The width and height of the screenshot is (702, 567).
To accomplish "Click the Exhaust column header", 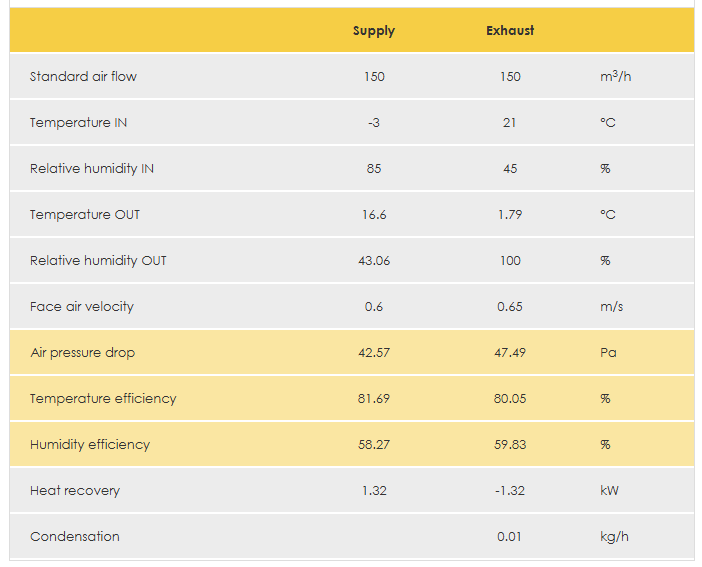I will tap(510, 31).
